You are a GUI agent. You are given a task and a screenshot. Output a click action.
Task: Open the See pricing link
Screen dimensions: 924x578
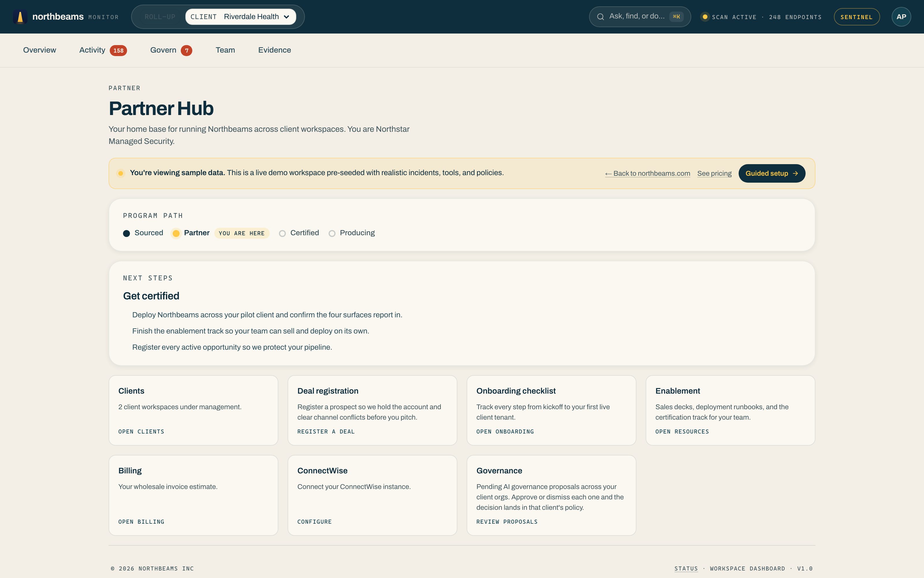point(714,174)
